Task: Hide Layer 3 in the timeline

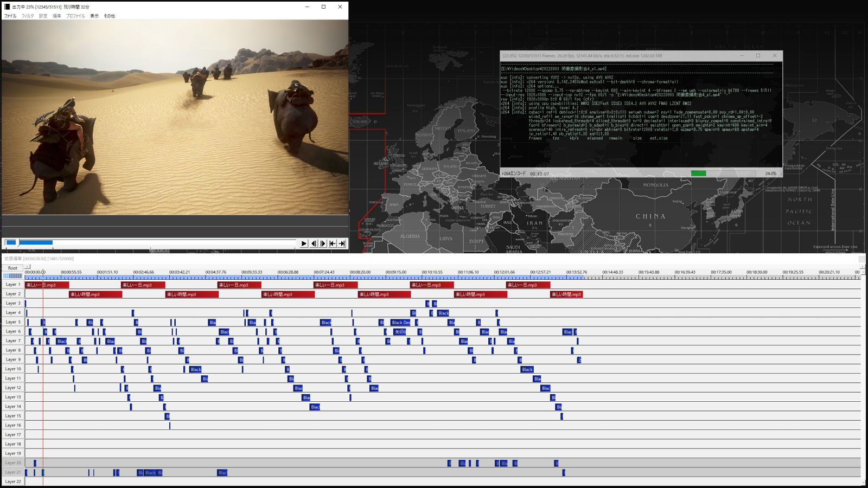Action: point(12,303)
